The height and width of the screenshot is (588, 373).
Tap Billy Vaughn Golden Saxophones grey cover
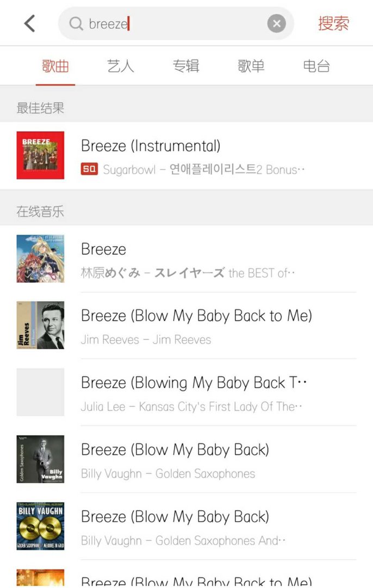click(x=40, y=459)
